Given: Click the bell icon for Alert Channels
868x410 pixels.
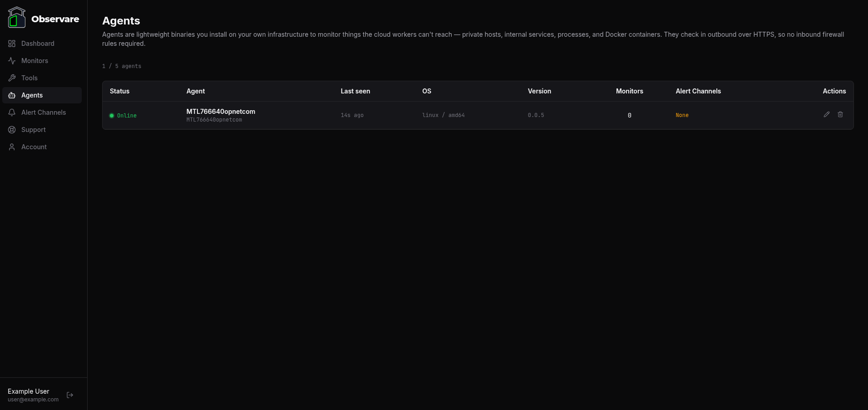Looking at the screenshot, I should pyautogui.click(x=12, y=112).
